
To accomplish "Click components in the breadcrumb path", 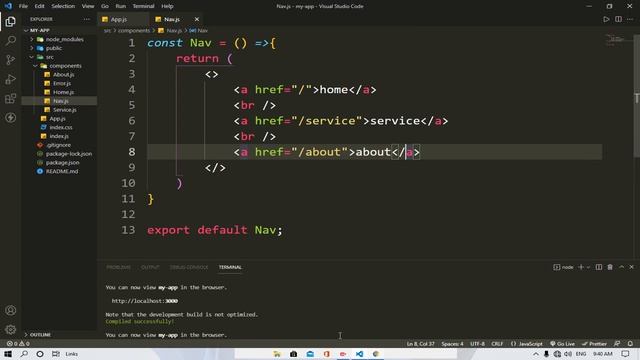I will [134, 31].
